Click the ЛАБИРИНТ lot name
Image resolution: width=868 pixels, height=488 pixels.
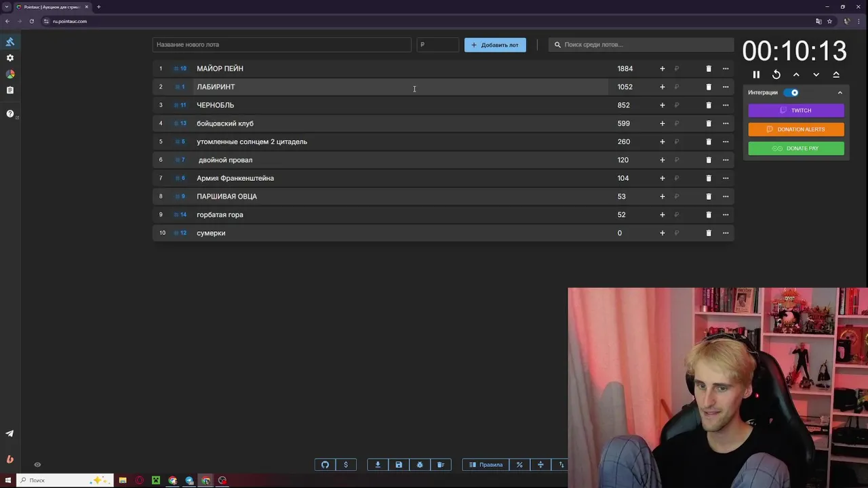[x=216, y=87]
